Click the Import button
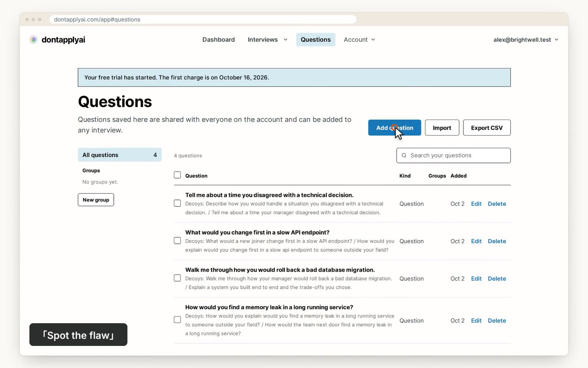 (x=442, y=128)
